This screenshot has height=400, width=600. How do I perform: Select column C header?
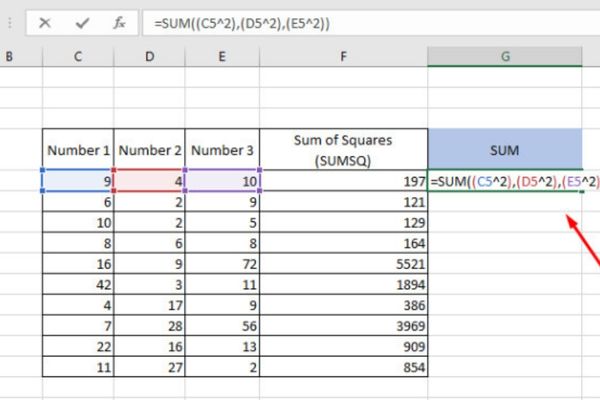[x=78, y=57]
